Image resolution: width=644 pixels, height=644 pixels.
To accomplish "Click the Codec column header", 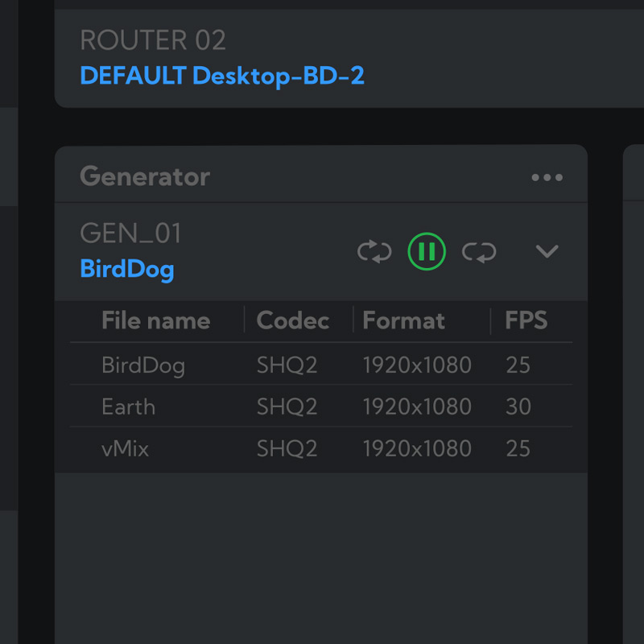I will pyautogui.click(x=293, y=320).
